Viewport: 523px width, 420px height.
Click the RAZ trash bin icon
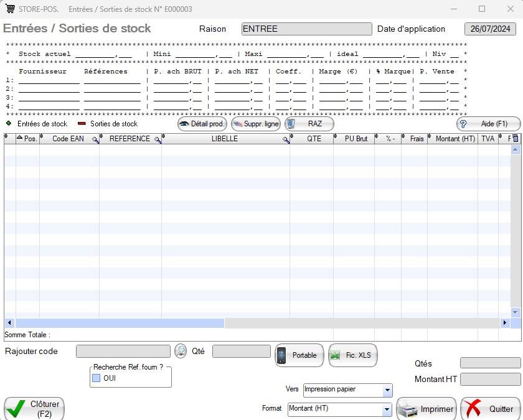point(291,124)
